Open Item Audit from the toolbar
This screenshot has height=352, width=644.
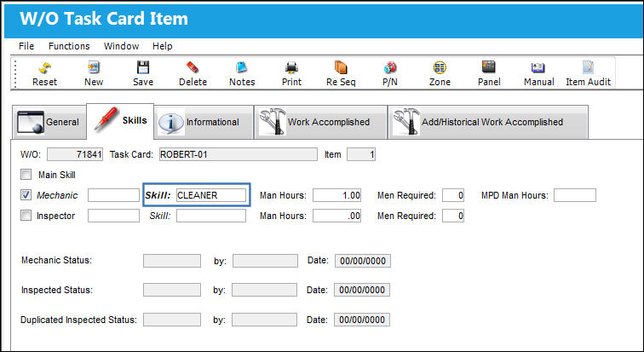pos(588,73)
